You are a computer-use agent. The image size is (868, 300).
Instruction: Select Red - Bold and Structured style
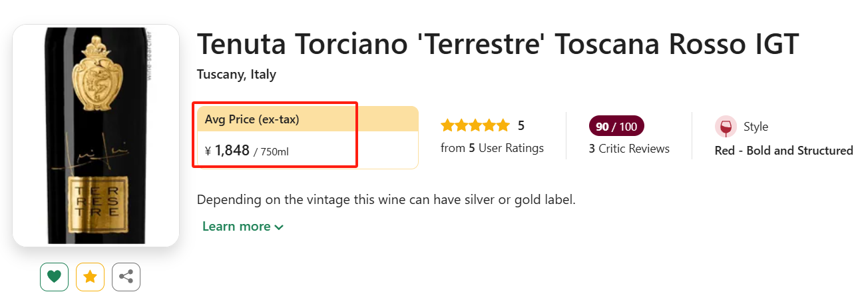coord(783,151)
